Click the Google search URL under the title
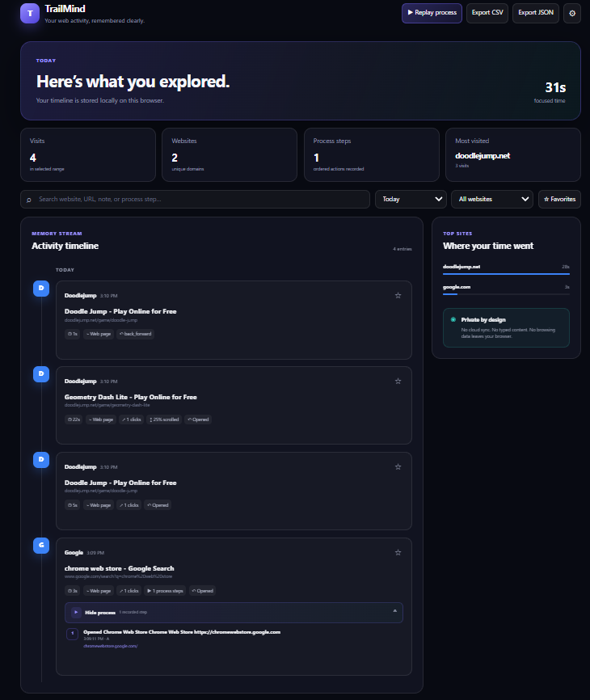The image size is (590, 700). pyautogui.click(x=118, y=576)
